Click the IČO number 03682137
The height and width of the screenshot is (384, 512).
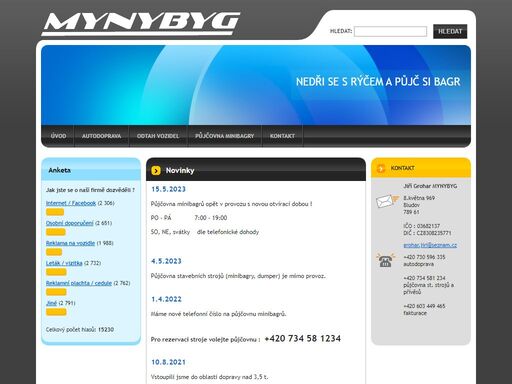tap(428, 226)
